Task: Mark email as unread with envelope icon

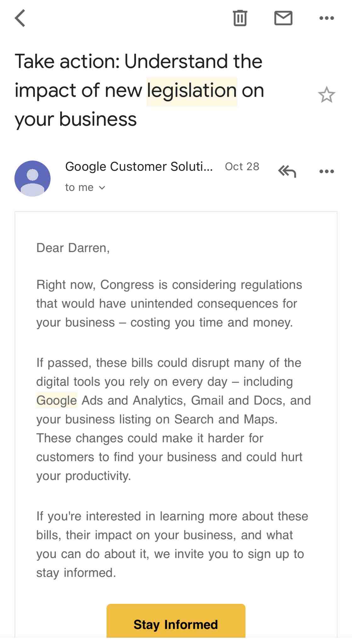Action: [283, 18]
